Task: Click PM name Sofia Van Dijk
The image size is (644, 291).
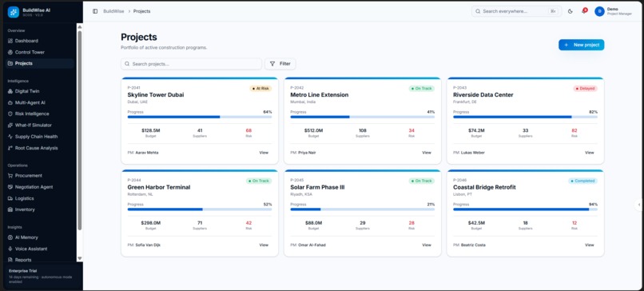Action: [148, 245]
